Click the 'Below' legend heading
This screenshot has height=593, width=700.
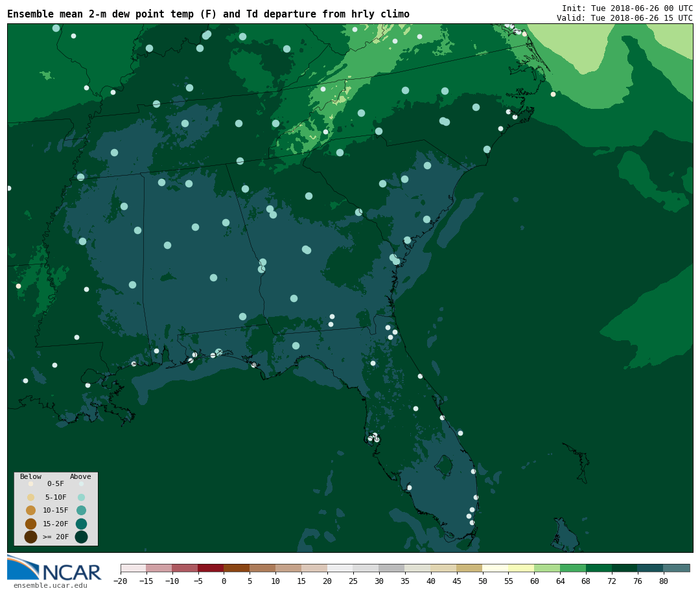pyautogui.click(x=31, y=476)
